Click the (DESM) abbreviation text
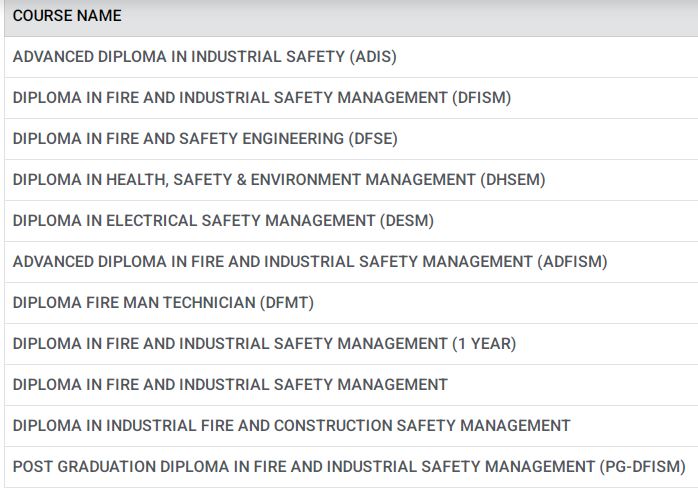Viewport: 698px width, 491px height. click(408, 221)
